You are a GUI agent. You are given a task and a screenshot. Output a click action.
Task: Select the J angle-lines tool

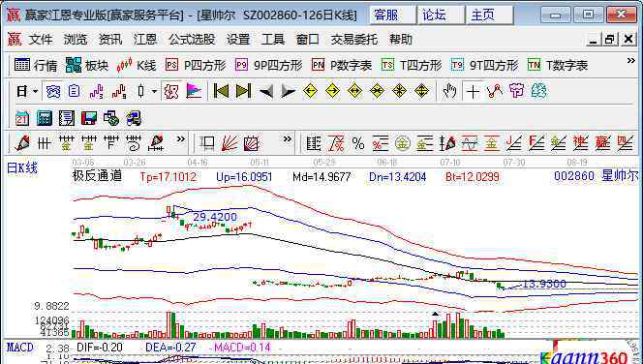pyautogui.click(x=514, y=143)
